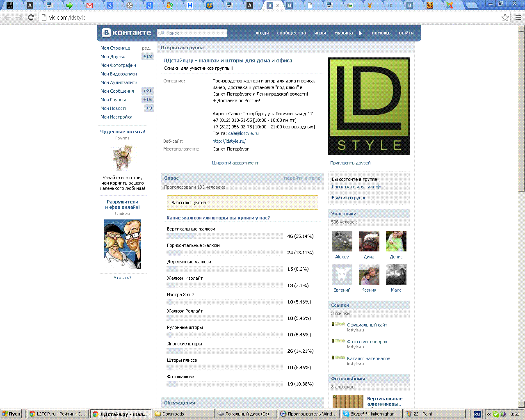The image size is (525, 420).
Task: Open помощь in the VK header
Action: (381, 33)
